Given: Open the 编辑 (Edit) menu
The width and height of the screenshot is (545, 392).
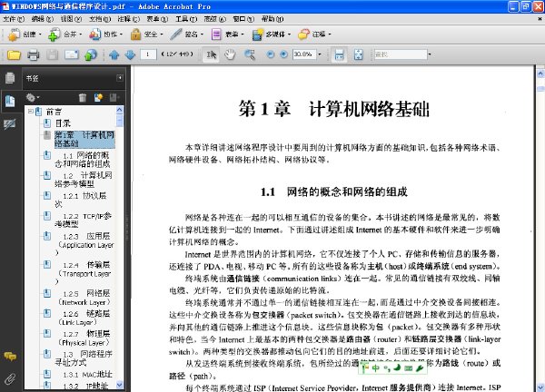Looking at the screenshot, I should 43,19.
